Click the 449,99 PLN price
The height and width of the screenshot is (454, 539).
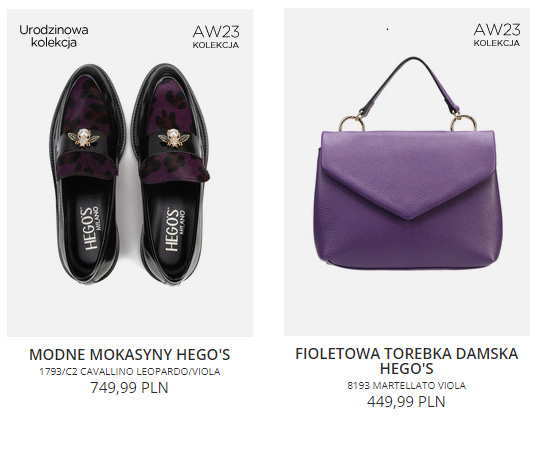point(406,401)
